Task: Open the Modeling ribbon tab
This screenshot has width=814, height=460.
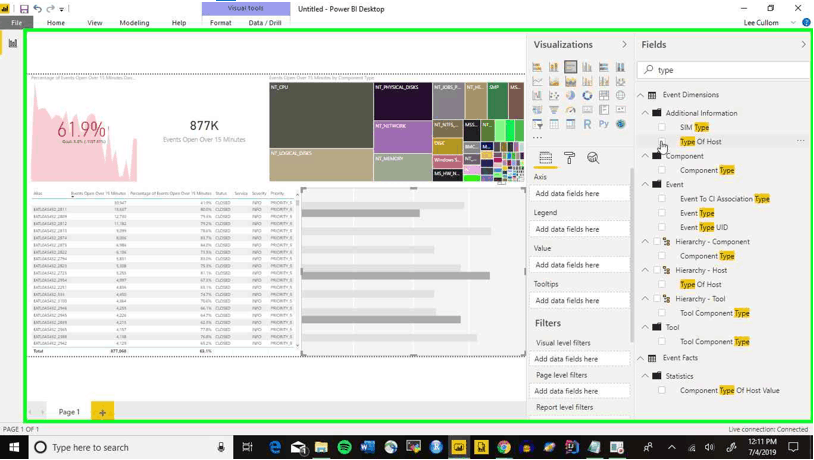Action: [x=134, y=23]
